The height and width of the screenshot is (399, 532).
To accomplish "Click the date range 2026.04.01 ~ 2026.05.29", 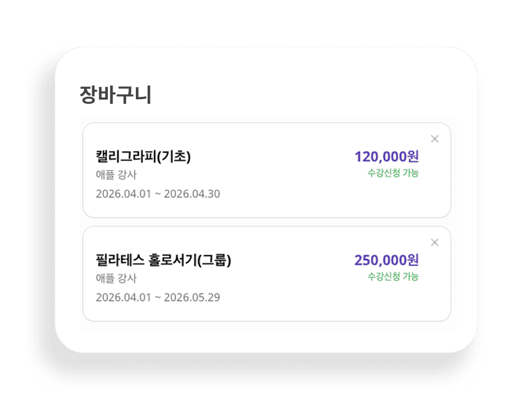I will [x=157, y=296].
